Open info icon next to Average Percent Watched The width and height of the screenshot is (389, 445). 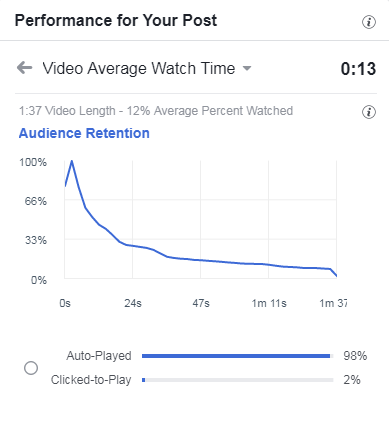tap(369, 112)
